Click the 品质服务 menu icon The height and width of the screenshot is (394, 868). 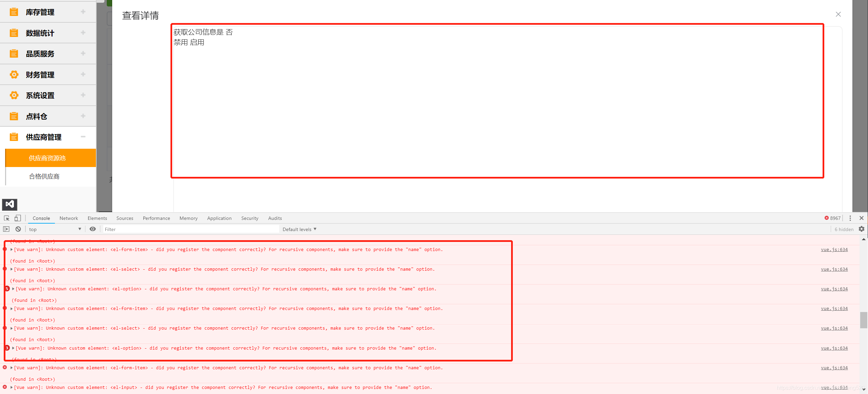[x=14, y=54]
